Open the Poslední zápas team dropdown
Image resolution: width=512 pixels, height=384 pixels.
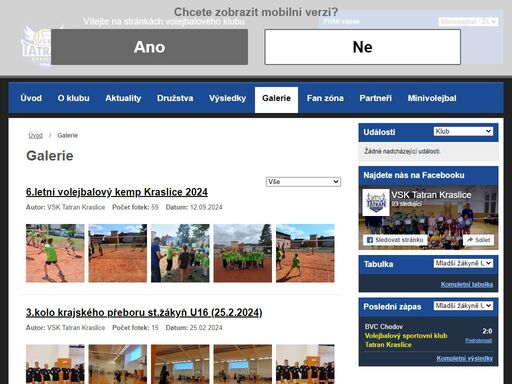coord(463,306)
